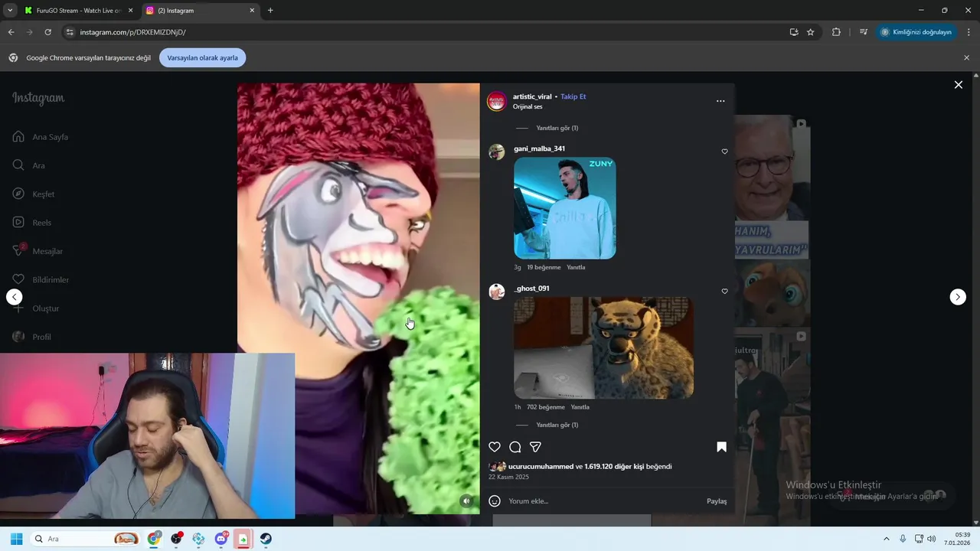Image resolution: width=980 pixels, height=551 pixels.
Task: Reload the Instagram page
Action: pos(47,32)
